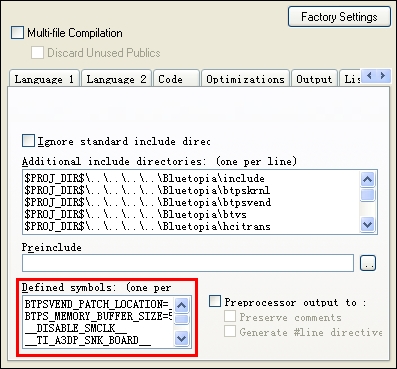This screenshot has height=369, width=397.
Task: Click the tab strip left arrow
Action: point(369,76)
